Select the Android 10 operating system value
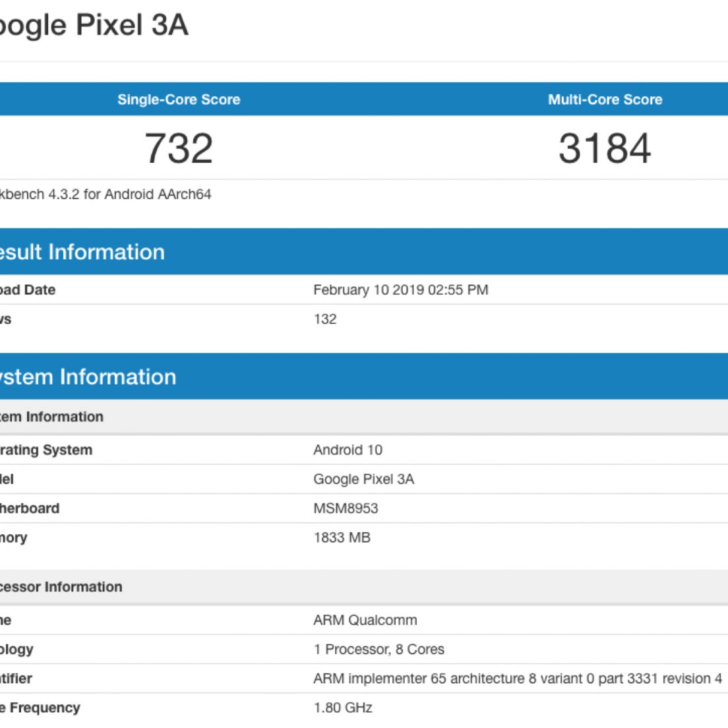The height and width of the screenshot is (728, 728). 348,450
